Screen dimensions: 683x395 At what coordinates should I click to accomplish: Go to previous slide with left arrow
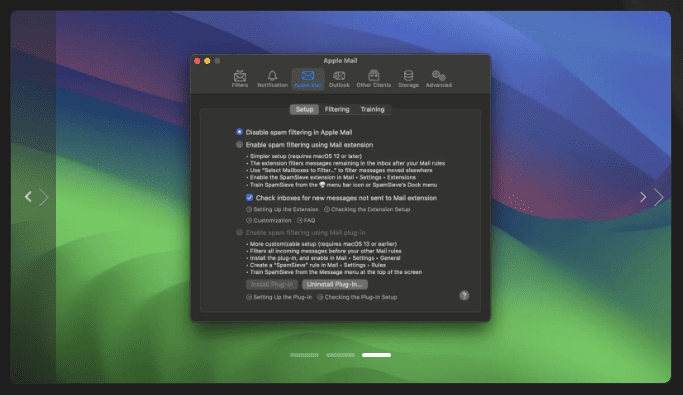[x=28, y=197]
